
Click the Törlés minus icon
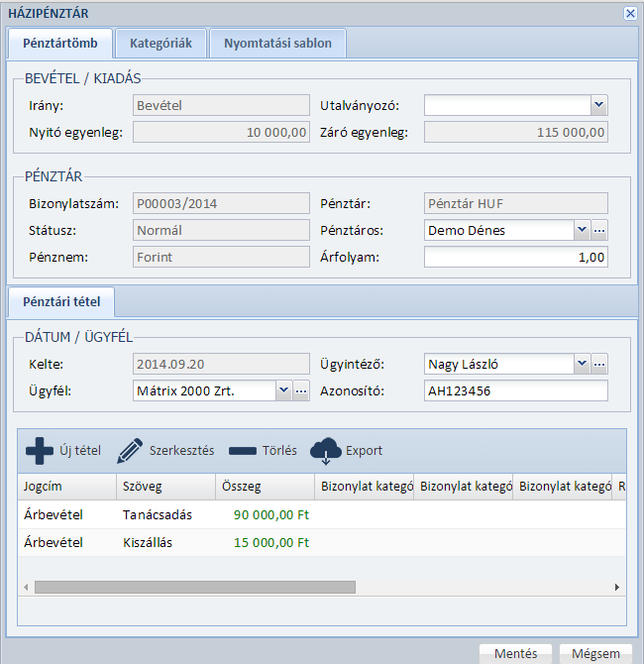(243, 451)
